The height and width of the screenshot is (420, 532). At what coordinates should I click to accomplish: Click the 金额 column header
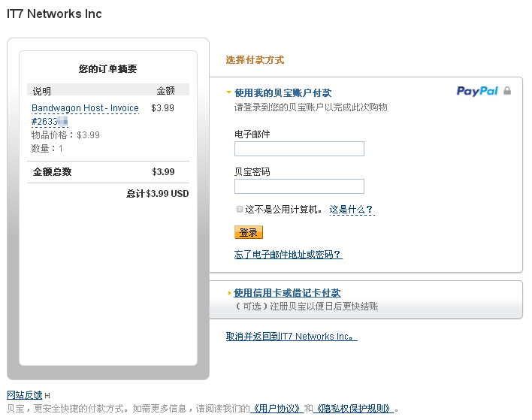pos(165,91)
